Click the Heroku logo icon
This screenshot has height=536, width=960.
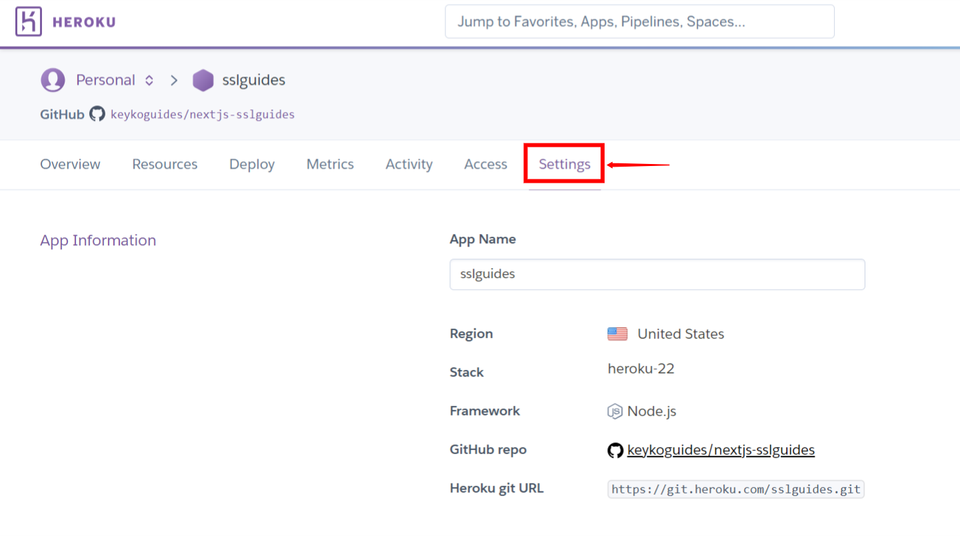click(29, 21)
